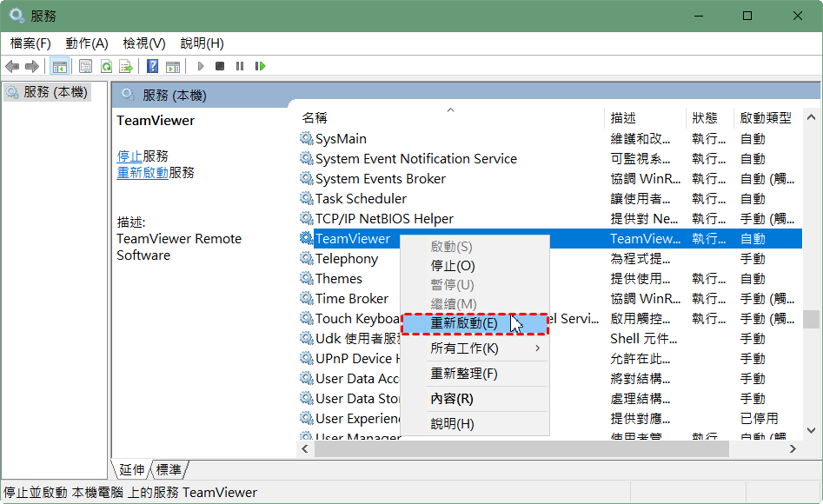Click the Services window title icon

pyautogui.click(x=17, y=16)
